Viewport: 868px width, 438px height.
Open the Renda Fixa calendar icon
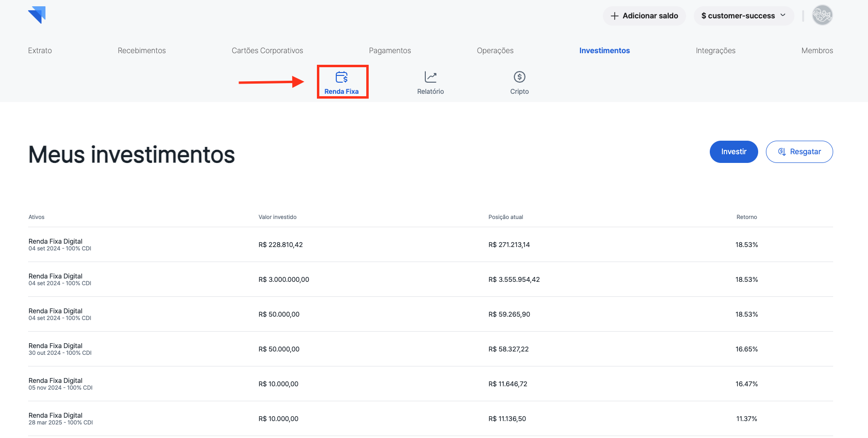pyautogui.click(x=342, y=77)
